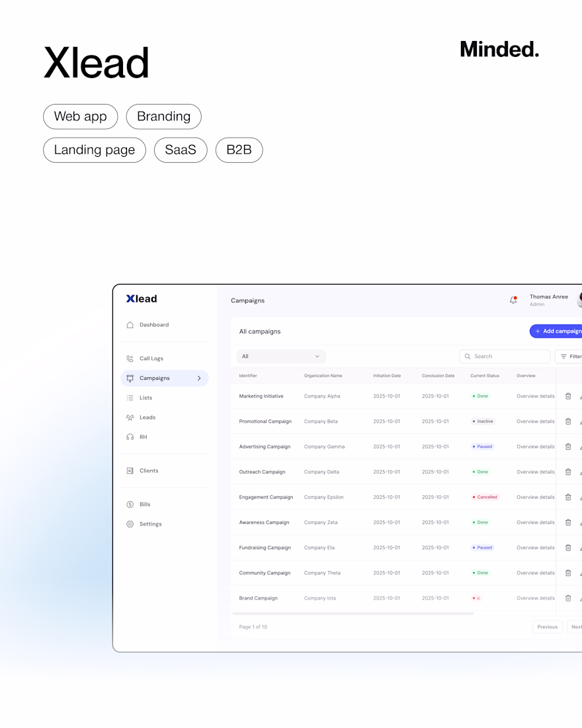Click the Xlead logo in sidebar
The height and width of the screenshot is (728, 582).
tap(142, 298)
